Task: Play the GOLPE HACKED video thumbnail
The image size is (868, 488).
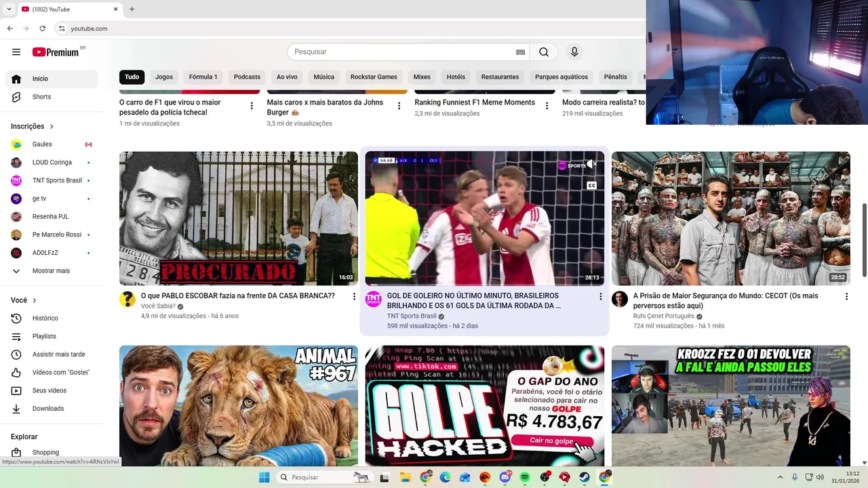Action: click(x=485, y=405)
